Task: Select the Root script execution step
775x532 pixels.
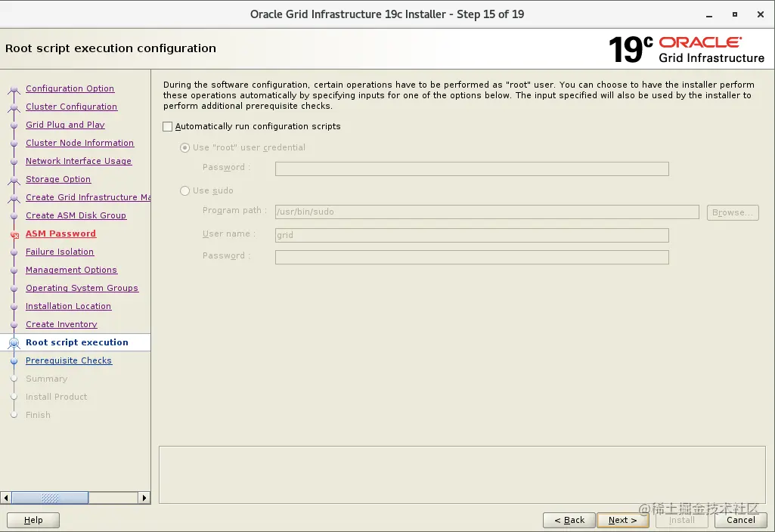Action: (76, 342)
